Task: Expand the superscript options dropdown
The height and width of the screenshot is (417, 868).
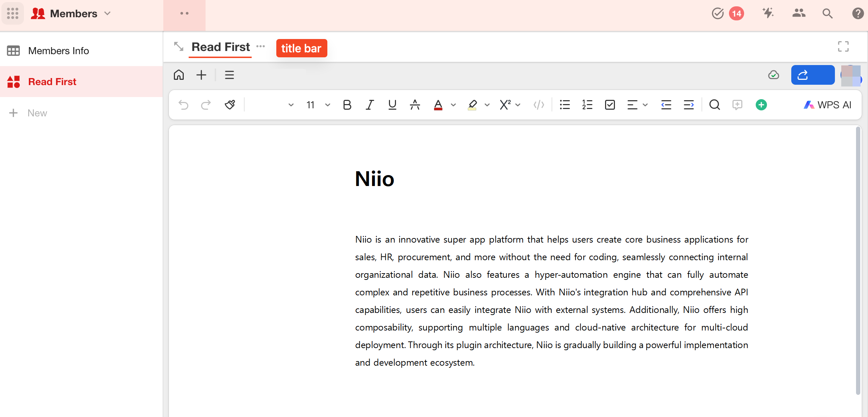Action: point(518,105)
